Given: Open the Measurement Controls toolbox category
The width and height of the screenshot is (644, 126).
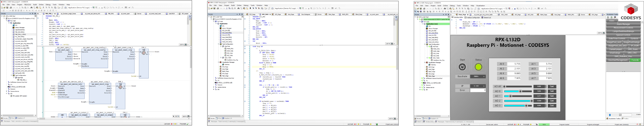Looking at the screenshot, I should pos(623,28).
